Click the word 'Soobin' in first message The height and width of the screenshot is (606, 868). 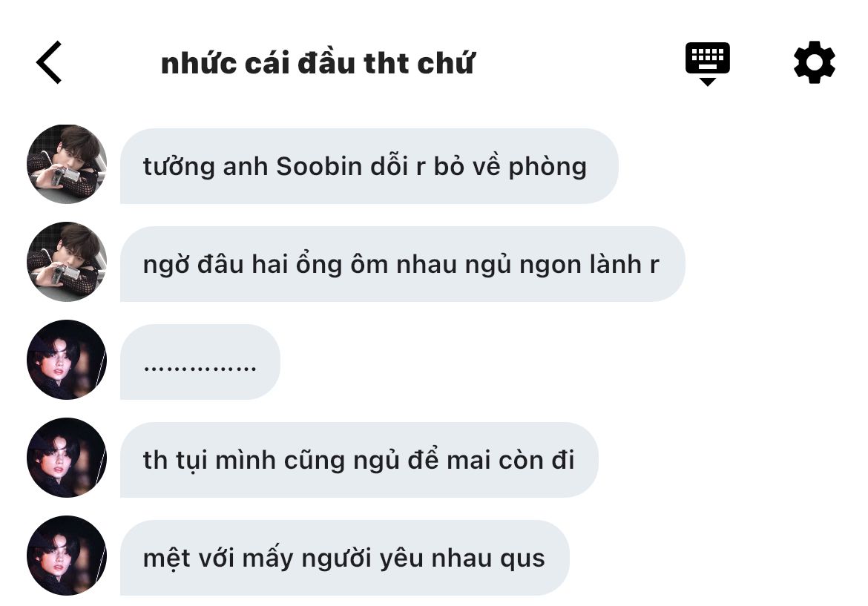319,167
